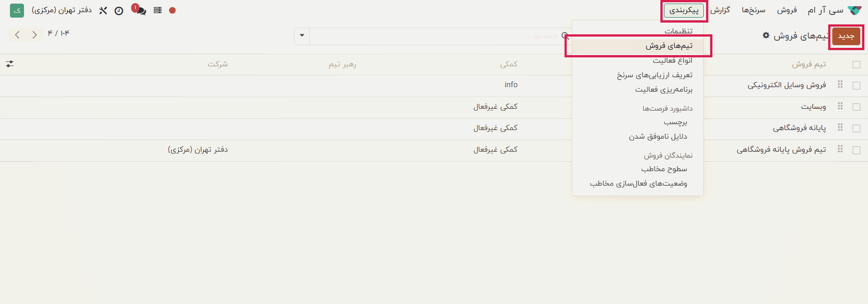Open the تیم فروش پایانه فروشگاهی record
The image size is (868, 304).
[x=781, y=150]
